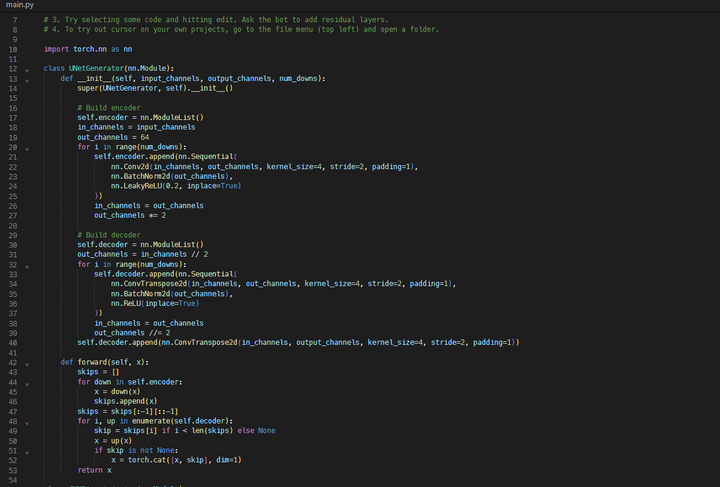Switch to the main.py tab
The height and width of the screenshot is (487, 720).
[17, 5]
